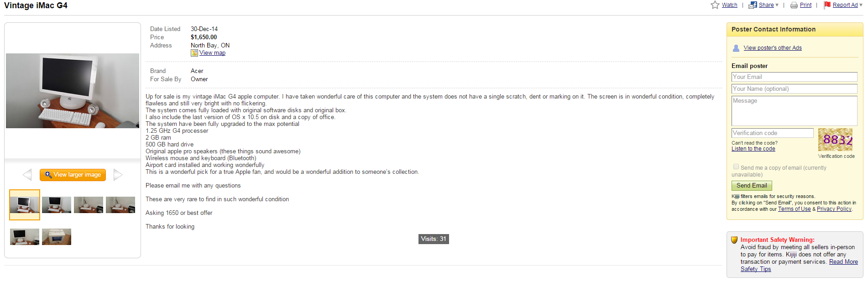Toggle Send me a copy of email checkbox
This screenshot has height=287, width=868.
pyautogui.click(x=736, y=167)
